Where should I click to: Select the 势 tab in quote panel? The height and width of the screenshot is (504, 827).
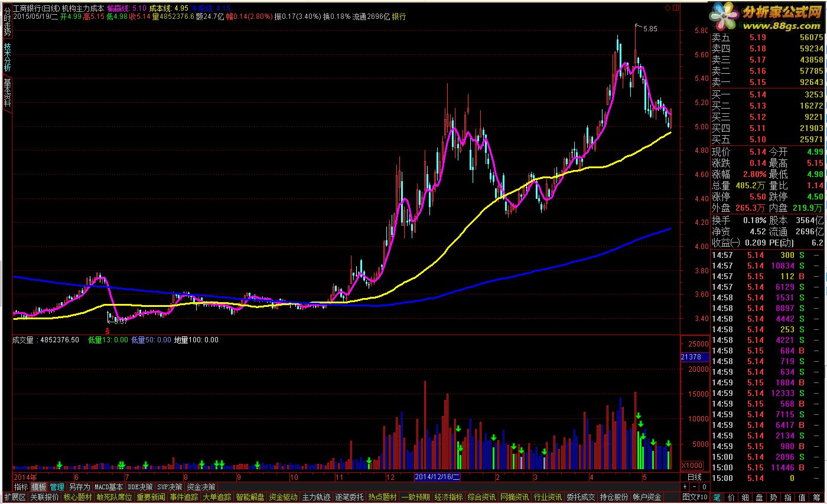point(773,497)
